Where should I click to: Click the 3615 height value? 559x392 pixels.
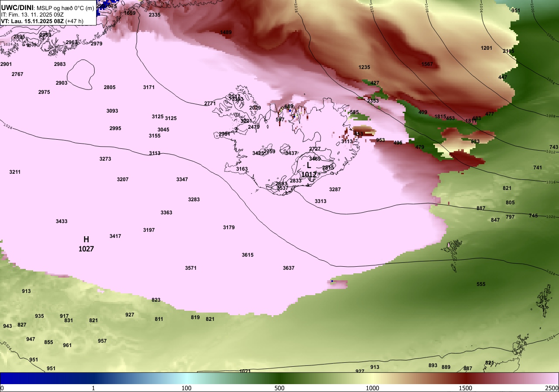248,255
